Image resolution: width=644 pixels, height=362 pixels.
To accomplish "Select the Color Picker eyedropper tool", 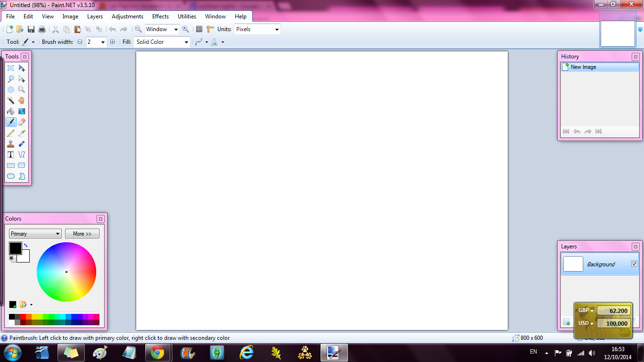I will pos(22,133).
